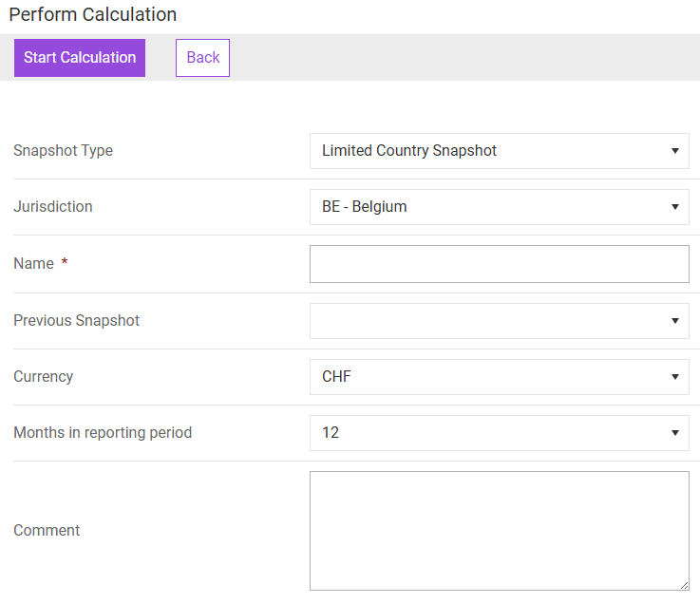This screenshot has height=604, width=700.
Task: Click inside the Comment text area
Action: click(499, 530)
